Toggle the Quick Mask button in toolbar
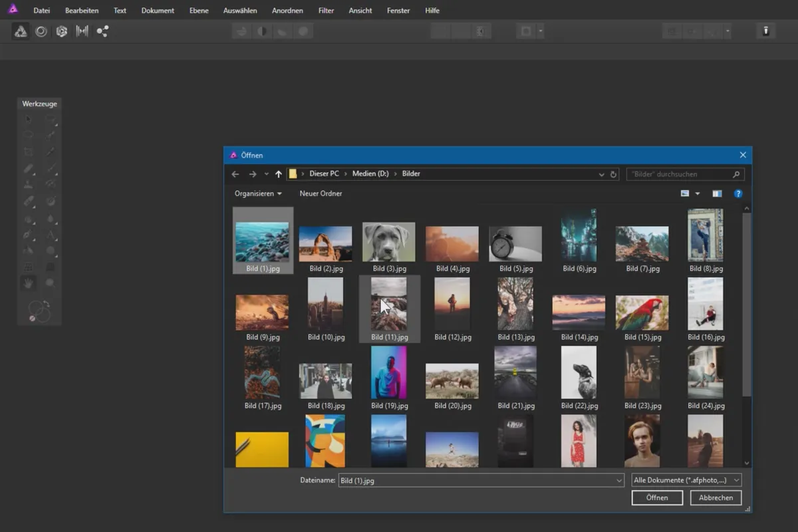The image size is (798, 532). 527,31
